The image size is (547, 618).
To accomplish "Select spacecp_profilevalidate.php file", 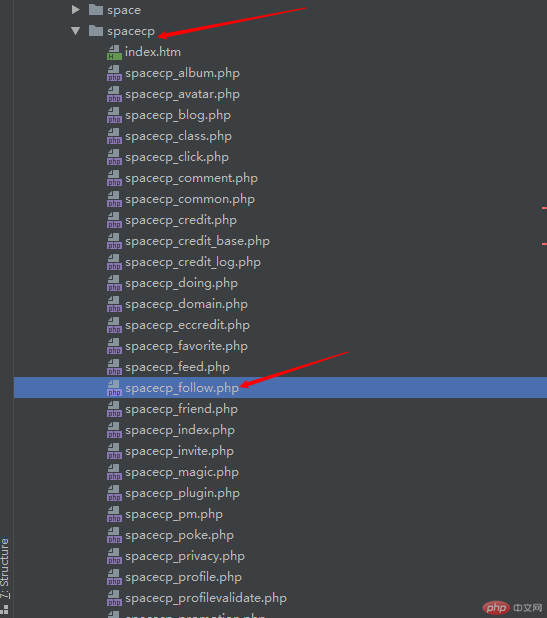I will (x=206, y=598).
